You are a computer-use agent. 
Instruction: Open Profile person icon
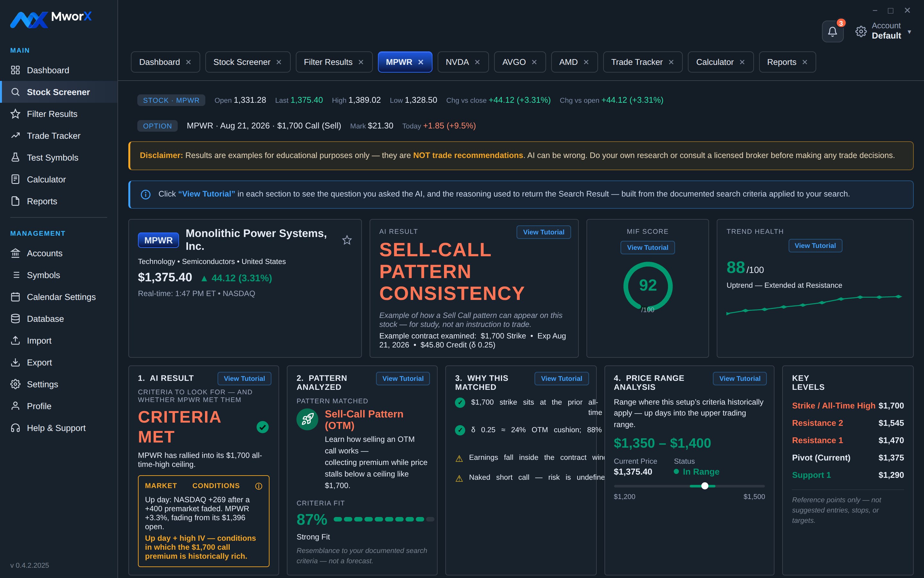15,406
